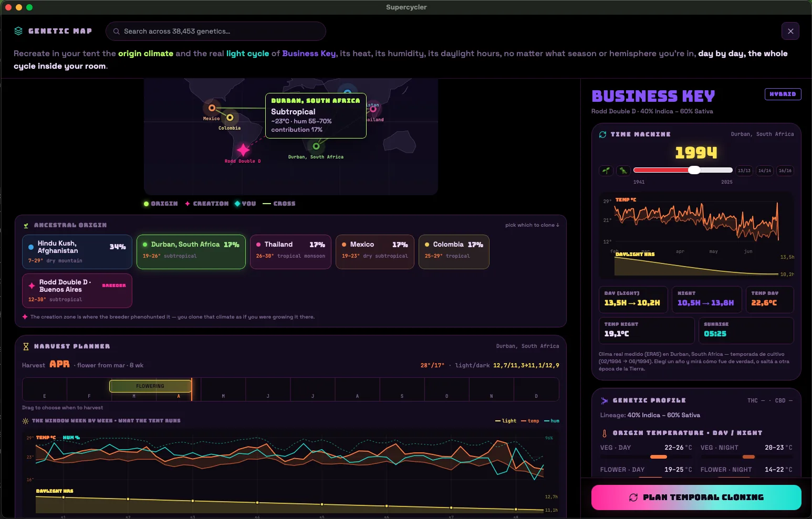Viewport: 812px width, 519px height.
Task: Click the harvest month value 'APR'
Action: pos(59,364)
